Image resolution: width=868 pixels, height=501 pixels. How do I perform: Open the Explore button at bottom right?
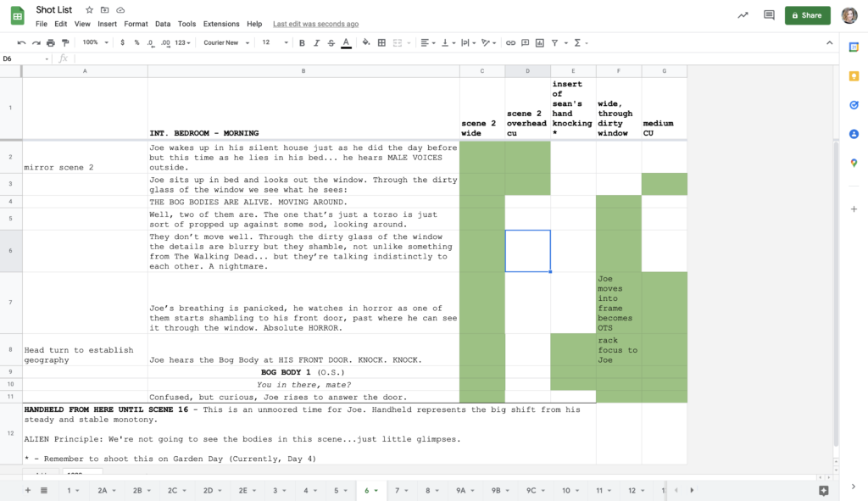point(824,491)
